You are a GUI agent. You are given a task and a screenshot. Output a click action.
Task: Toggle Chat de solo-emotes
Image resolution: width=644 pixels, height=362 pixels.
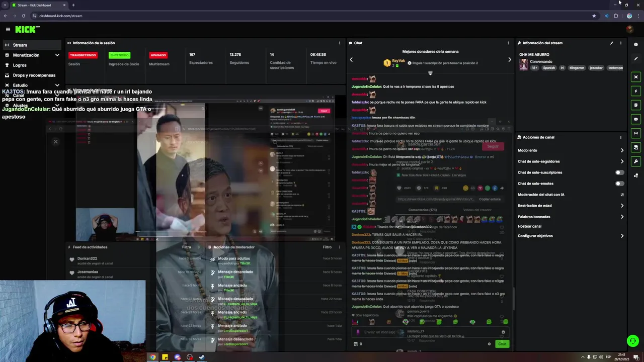coord(619,184)
